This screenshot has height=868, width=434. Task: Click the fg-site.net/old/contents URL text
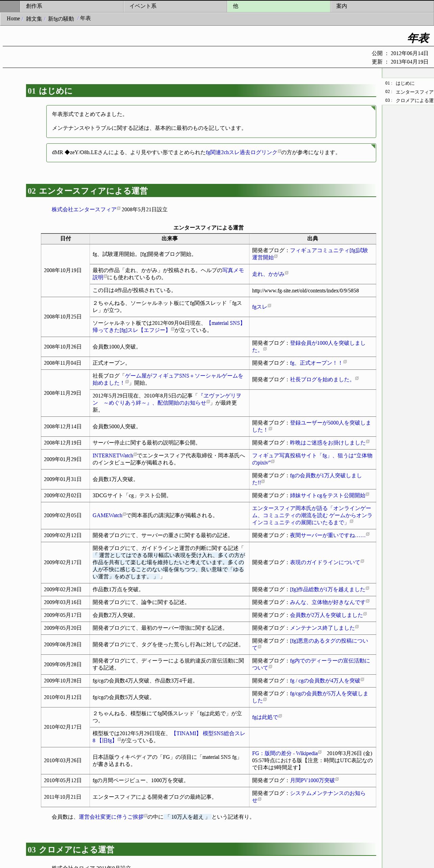[306, 291]
